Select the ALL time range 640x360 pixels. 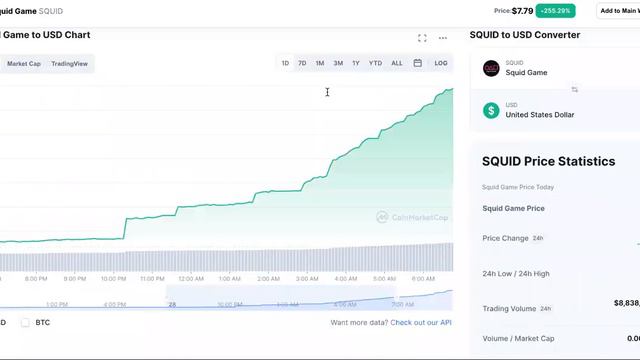(x=397, y=63)
